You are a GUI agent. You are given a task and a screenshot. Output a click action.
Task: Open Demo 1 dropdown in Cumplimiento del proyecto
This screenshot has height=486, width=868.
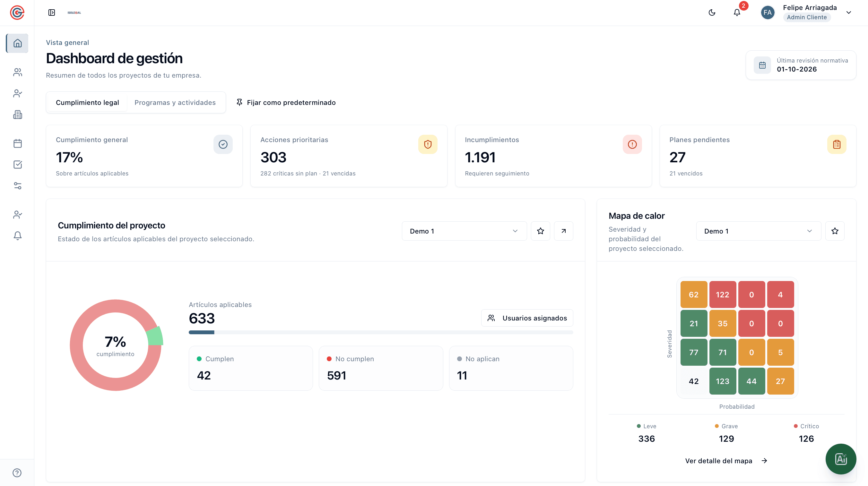[x=464, y=231]
